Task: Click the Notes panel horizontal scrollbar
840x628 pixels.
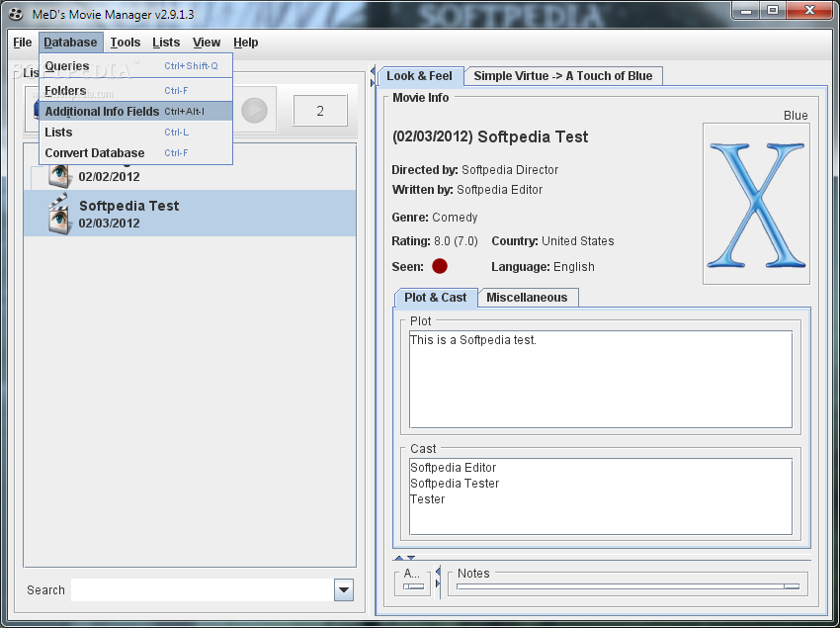Action: point(628,586)
